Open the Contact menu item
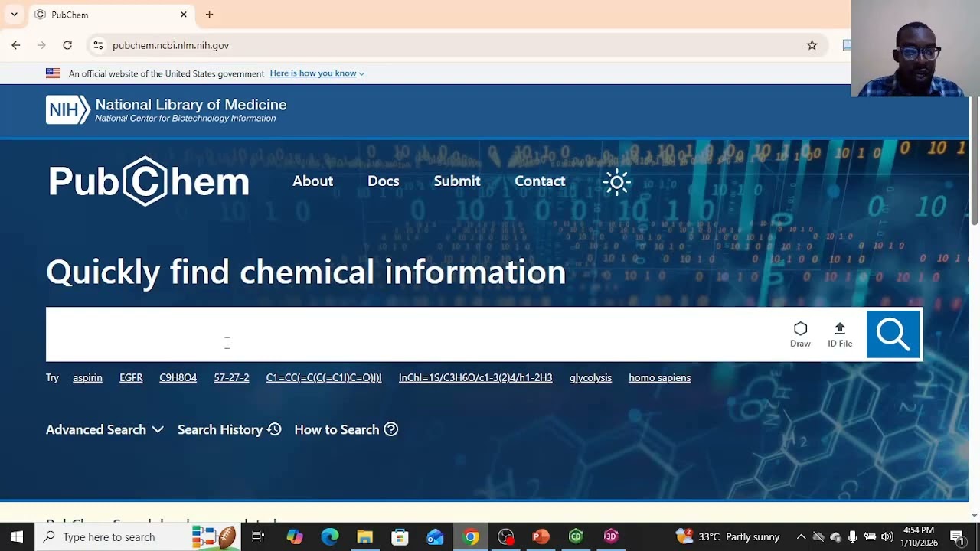This screenshot has height=551, width=980. pyautogui.click(x=540, y=181)
